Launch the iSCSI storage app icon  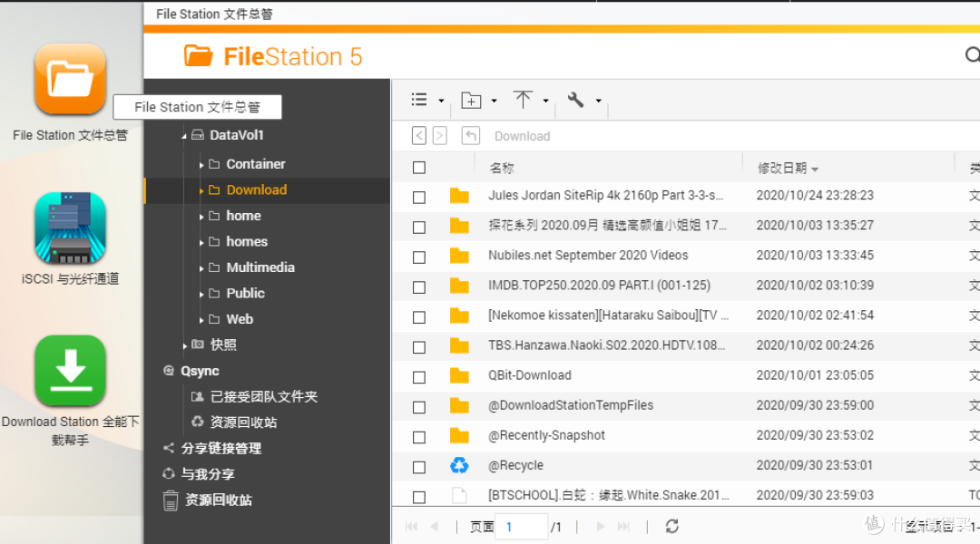point(70,228)
